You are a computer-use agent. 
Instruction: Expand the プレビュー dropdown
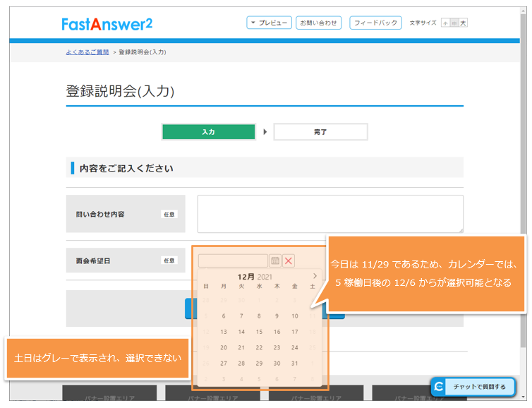point(269,23)
